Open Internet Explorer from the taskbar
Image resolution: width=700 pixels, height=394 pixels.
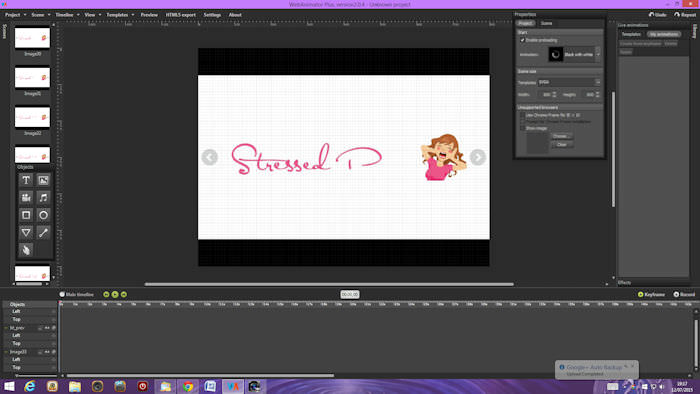(x=29, y=386)
